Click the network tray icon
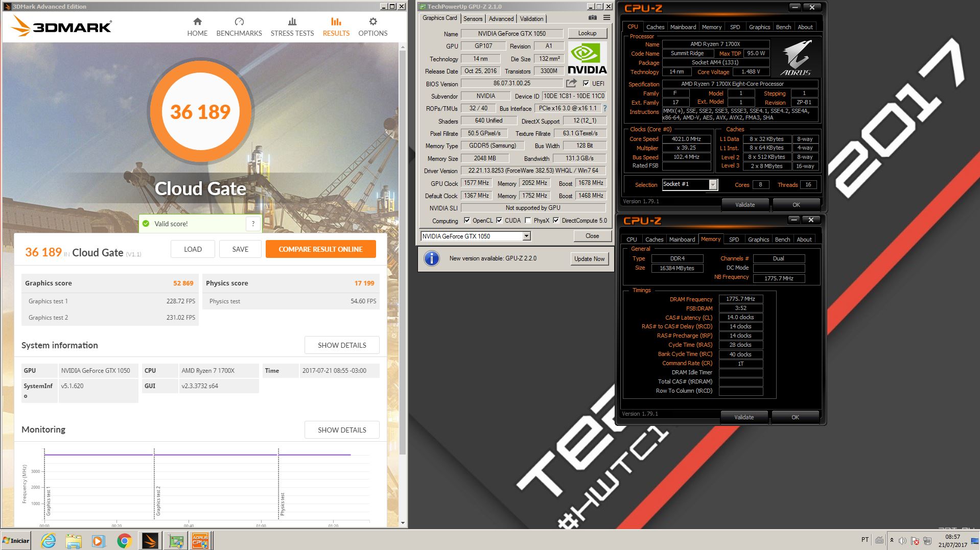 point(927,541)
